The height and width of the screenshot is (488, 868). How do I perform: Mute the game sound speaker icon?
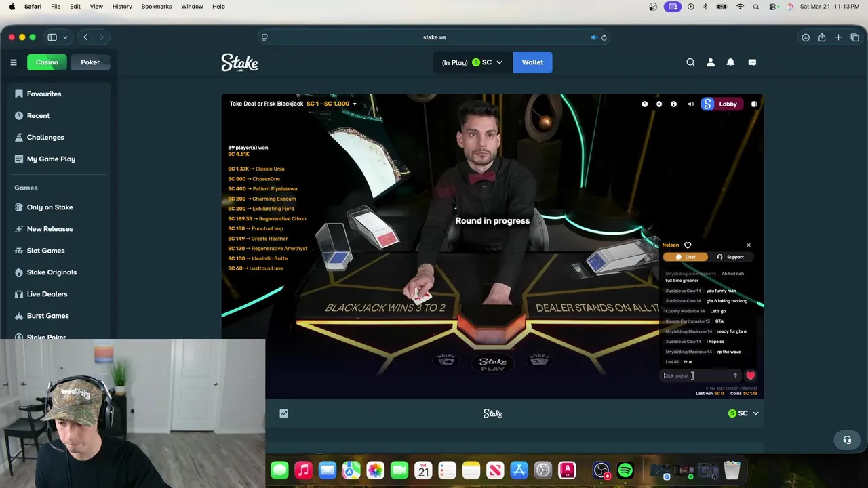(690, 104)
